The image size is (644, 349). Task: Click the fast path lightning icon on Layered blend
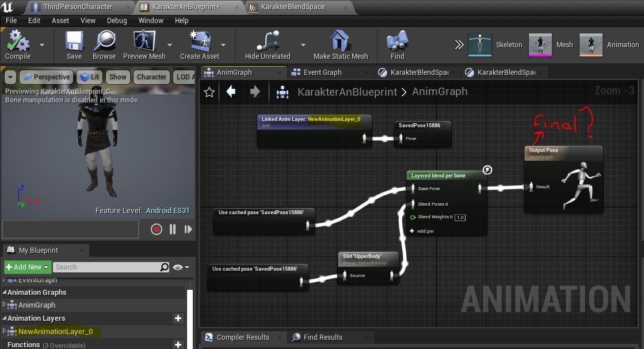487,170
